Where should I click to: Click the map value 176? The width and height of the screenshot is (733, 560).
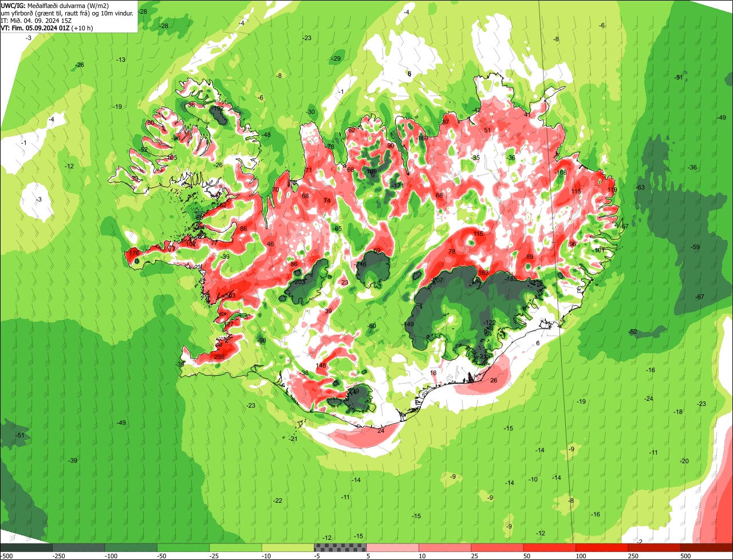tap(134, 253)
